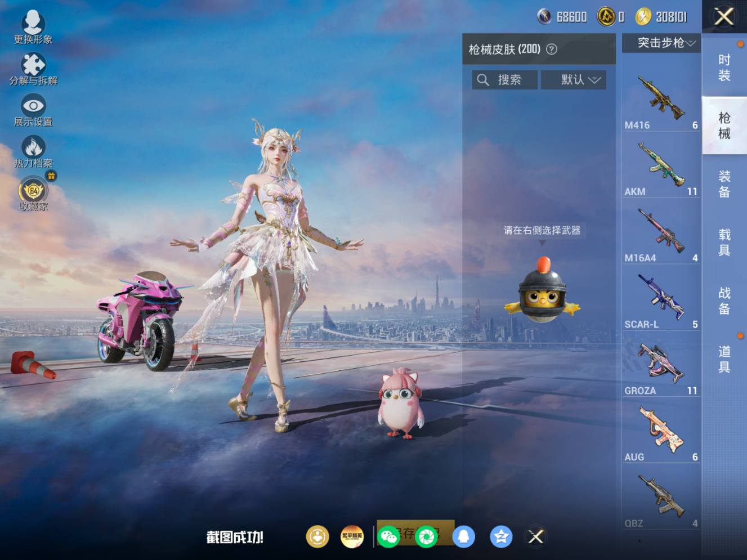747x560 pixels.
Task: Select the M416 weapon entry
Action: click(661, 100)
